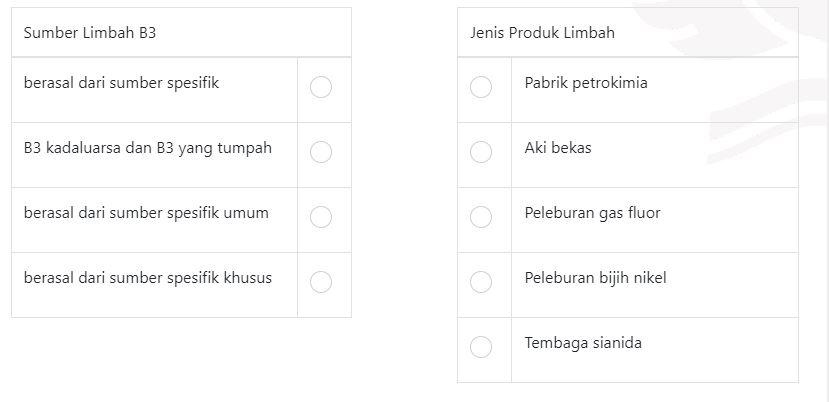Select radio for 'berasal dari sumber spesifik'

tap(321, 87)
